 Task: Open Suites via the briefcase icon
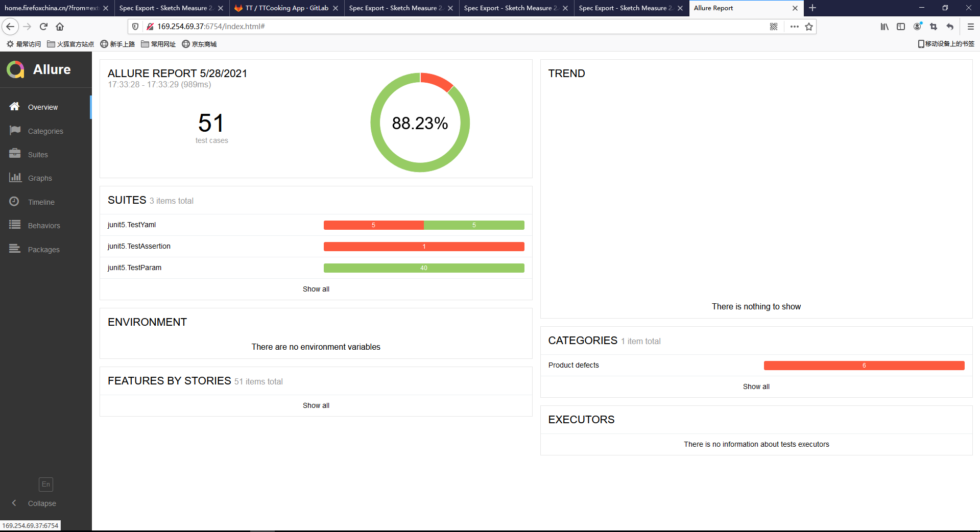pos(15,154)
